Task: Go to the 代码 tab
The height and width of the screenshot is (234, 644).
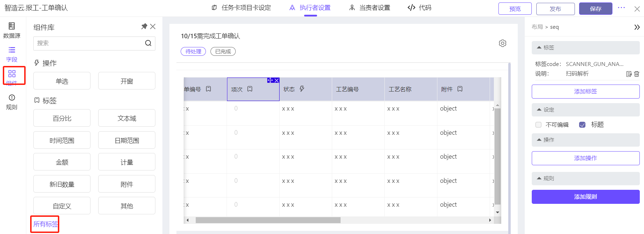Action: (x=420, y=8)
